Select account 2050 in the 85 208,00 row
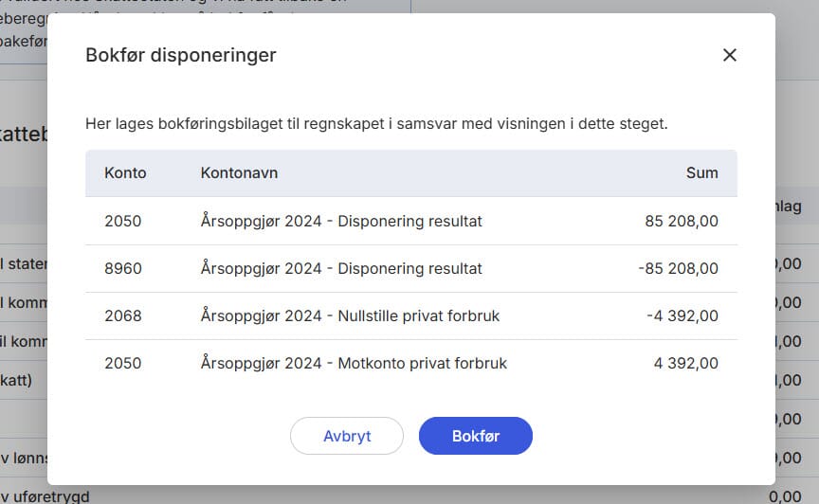Screen dimensions: 819x504 tap(123, 222)
